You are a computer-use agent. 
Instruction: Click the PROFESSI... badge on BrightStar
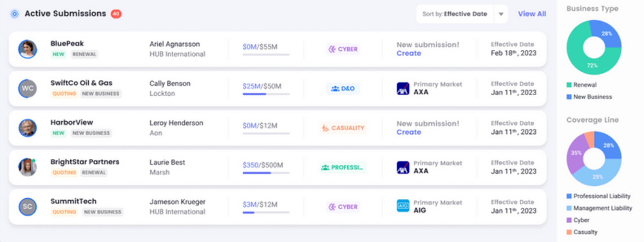click(343, 167)
